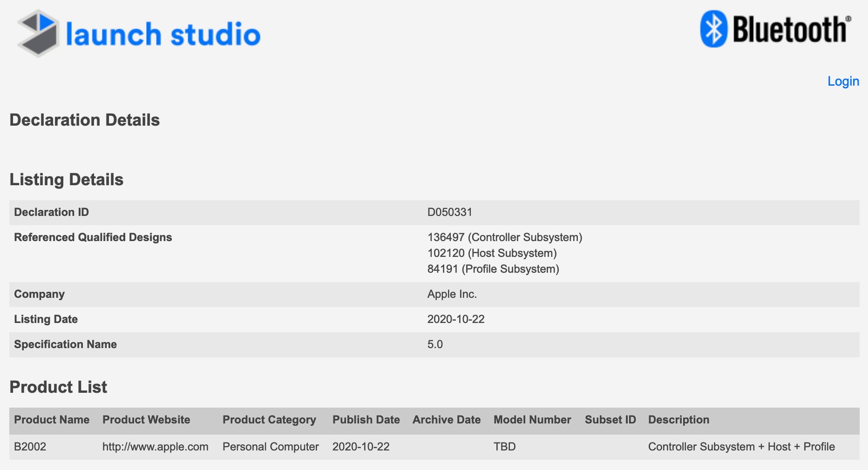
Task: Click the Product Category column header
Action: pyautogui.click(x=270, y=420)
